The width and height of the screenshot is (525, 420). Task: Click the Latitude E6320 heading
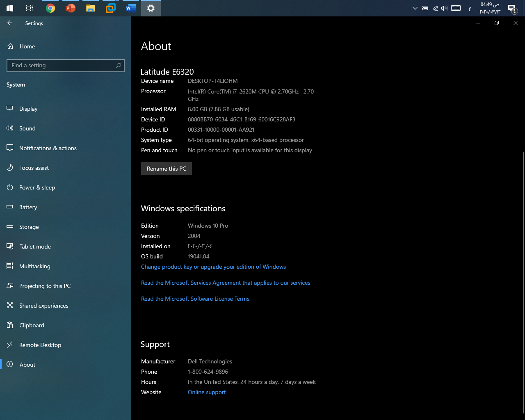tap(167, 72)
